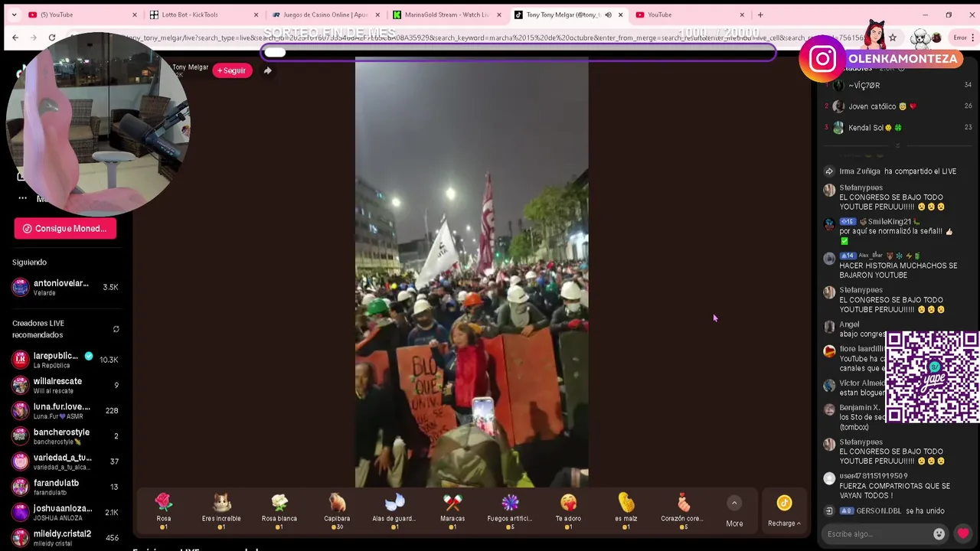This screenshot has width=980, height=551.
Task: Send the Rosa blanca gift
Action: pos(279,510)
